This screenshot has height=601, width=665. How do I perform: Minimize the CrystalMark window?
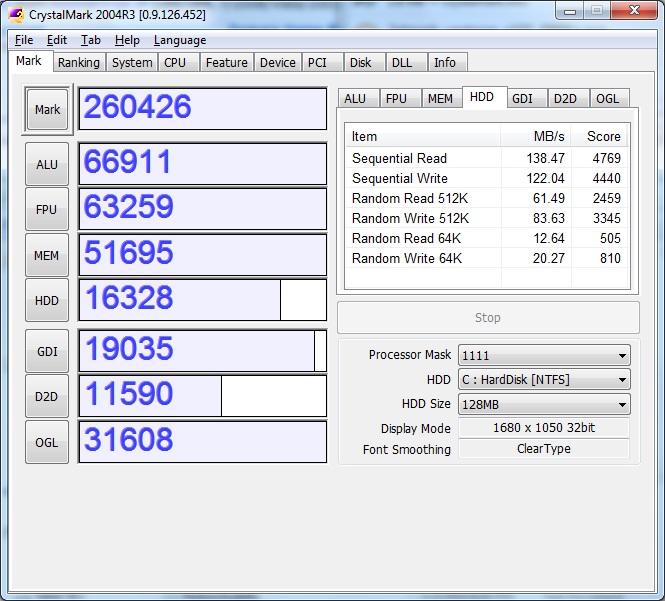click(x=570, y=11)
